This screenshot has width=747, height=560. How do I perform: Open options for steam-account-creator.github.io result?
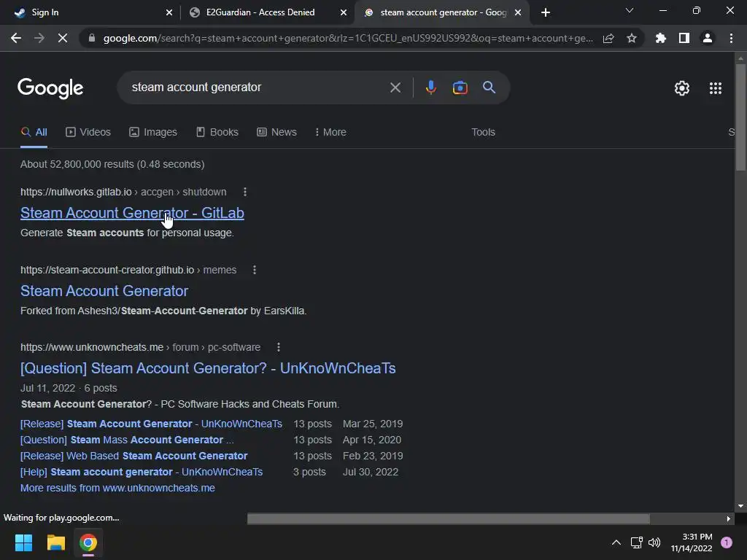[255, 270]
